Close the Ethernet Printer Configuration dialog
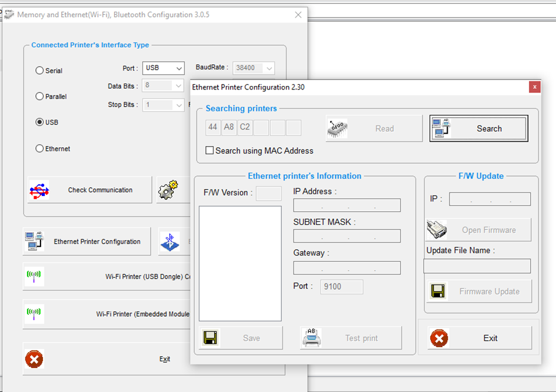 534,87
